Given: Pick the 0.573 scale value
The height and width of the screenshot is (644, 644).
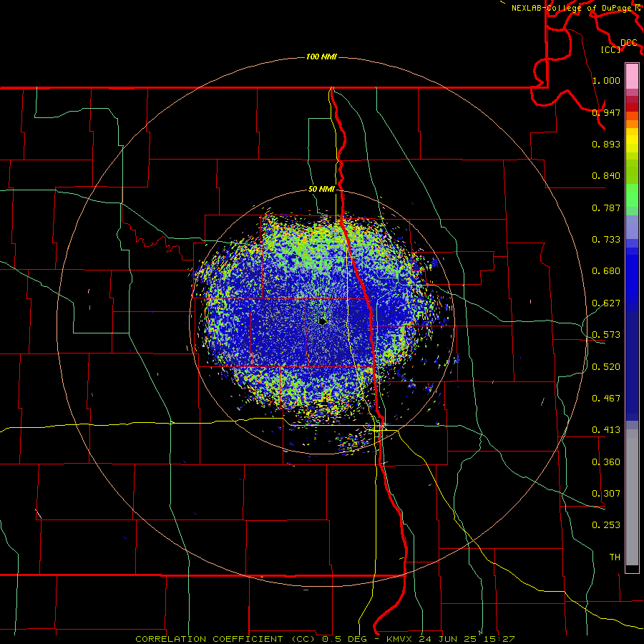Looking at the screenshot, I should (x=606, y=335).
